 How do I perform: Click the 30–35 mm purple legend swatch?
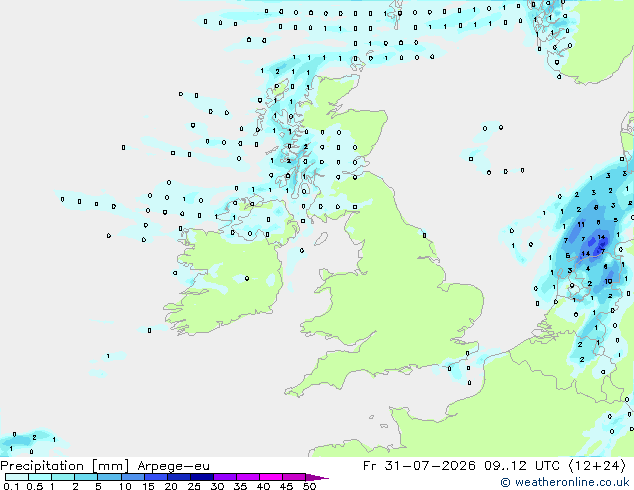coord(224,477)
